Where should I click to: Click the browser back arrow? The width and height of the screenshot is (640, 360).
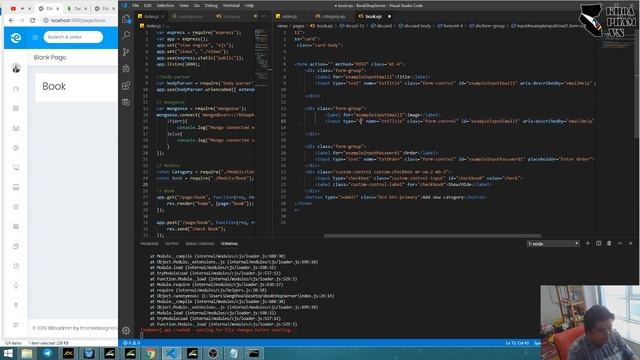[x=11, y=20]
